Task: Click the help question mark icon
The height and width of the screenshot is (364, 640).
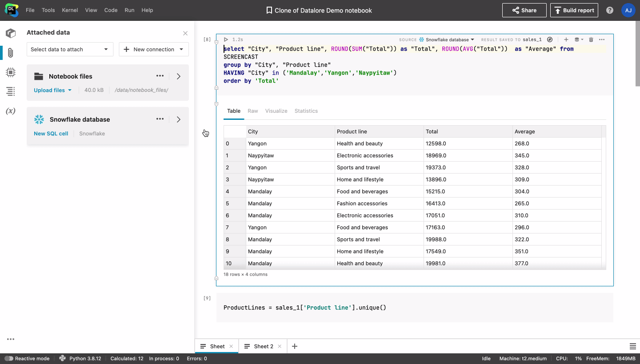Action: (610, 10)
